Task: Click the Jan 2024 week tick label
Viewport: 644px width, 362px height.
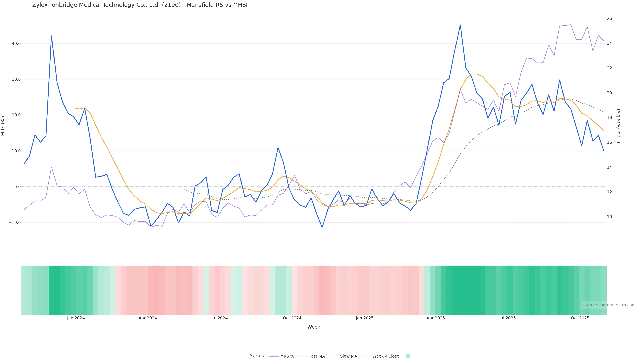Action: click(x=76, y=318)
